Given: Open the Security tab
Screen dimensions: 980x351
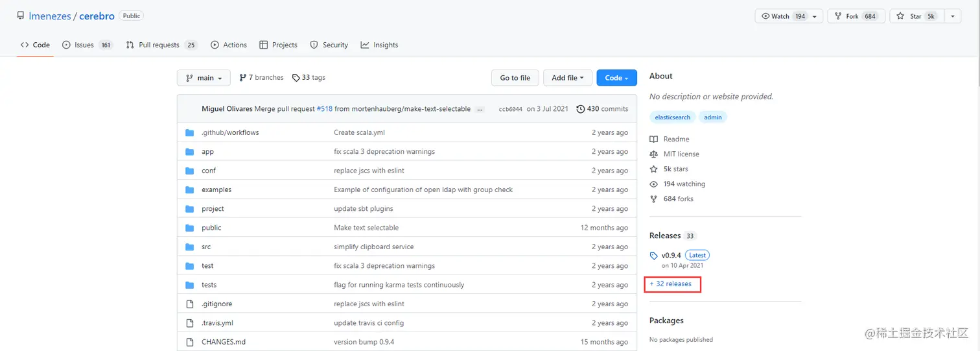Looking at the screenshot, I should [329, 45].
